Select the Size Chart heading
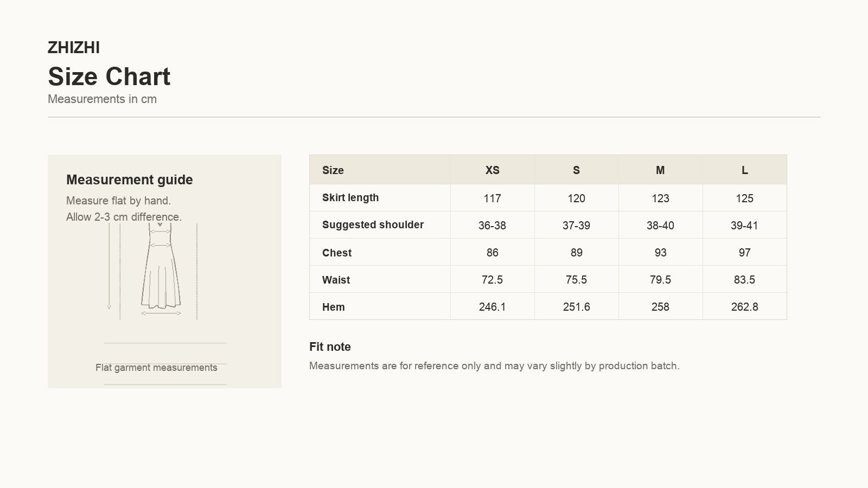This screenshot has height=488, width=868. (x=109, y=76)
